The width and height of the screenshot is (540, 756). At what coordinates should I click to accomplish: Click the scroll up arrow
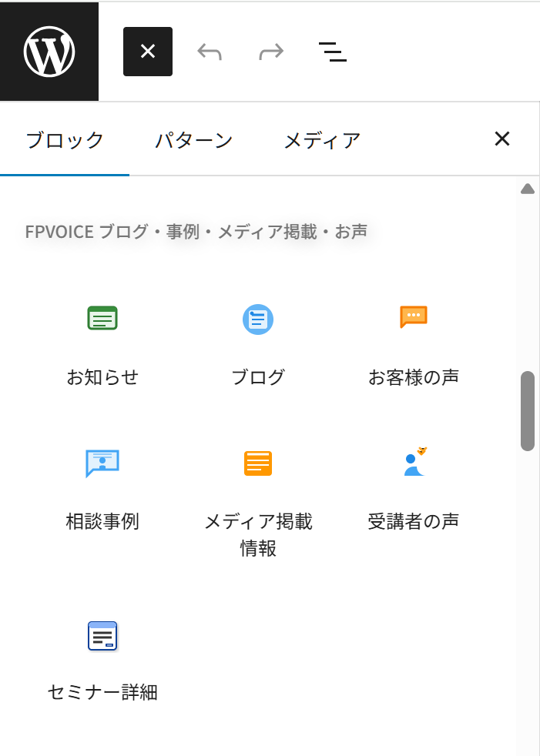(528, 189)
